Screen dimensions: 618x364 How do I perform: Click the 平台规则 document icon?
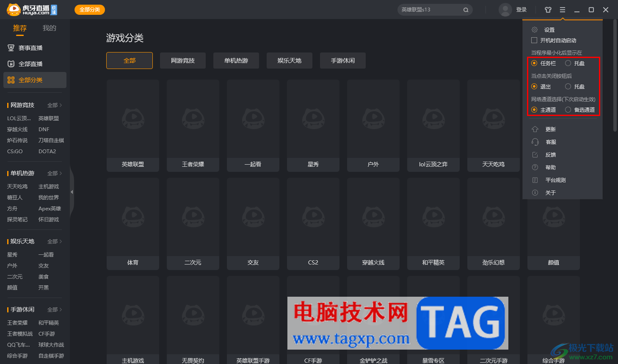[x=535, y=180]
